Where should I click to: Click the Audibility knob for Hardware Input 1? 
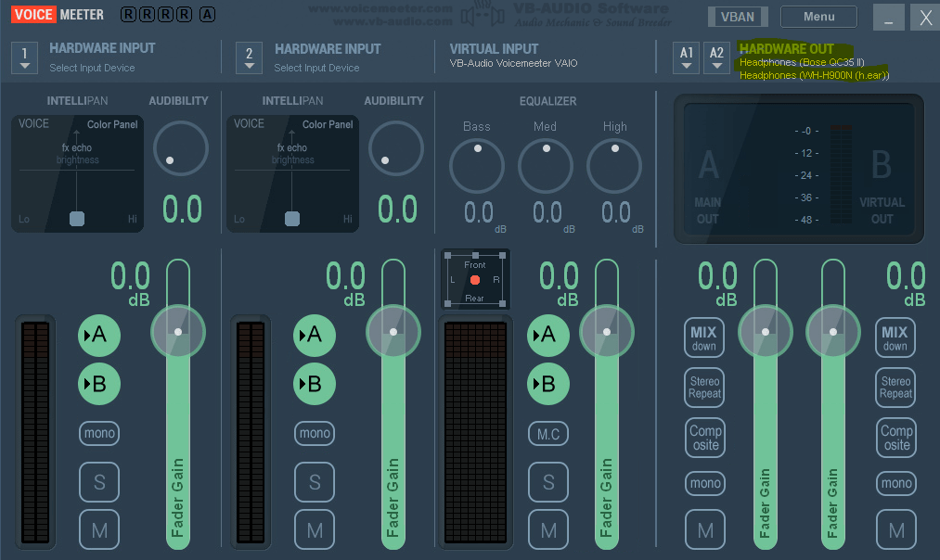pyautogui.click(x=180, y=148)
